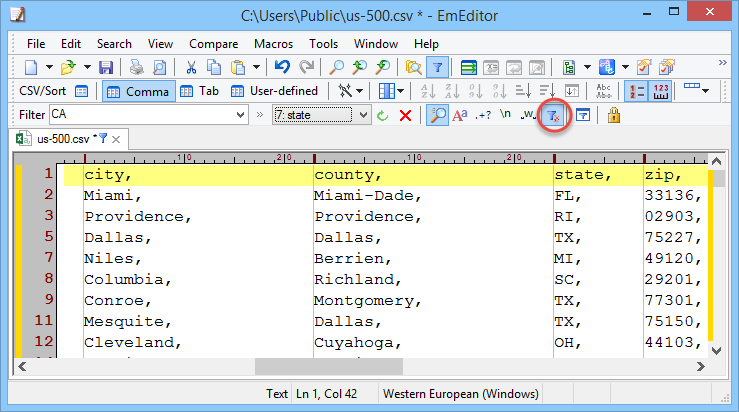Expand the arrow beside the blue cube icon

point(625,67)
